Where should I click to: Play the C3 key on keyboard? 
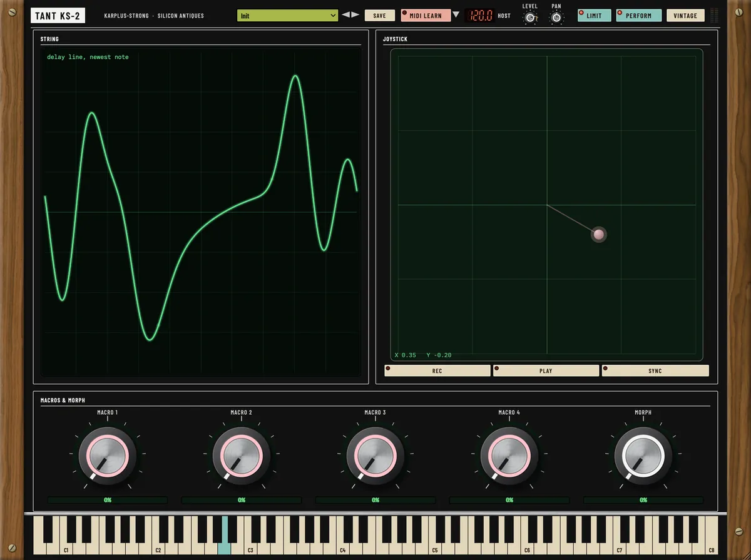coord(250,547)
